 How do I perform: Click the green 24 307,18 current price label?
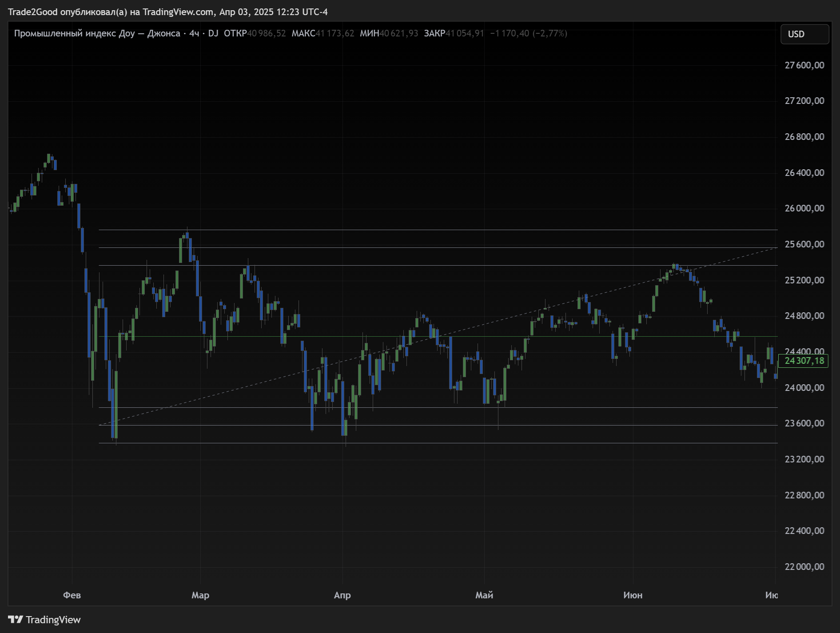pos(804,361)
